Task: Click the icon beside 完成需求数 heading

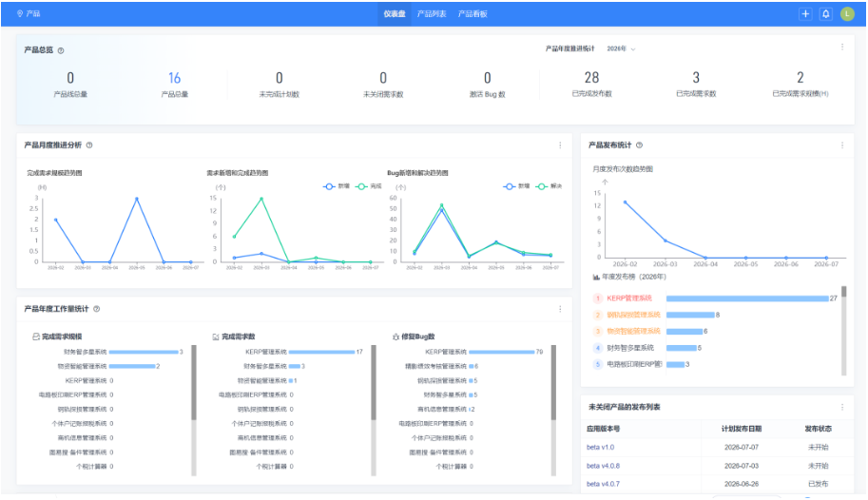Action: (x=216, y=337)
